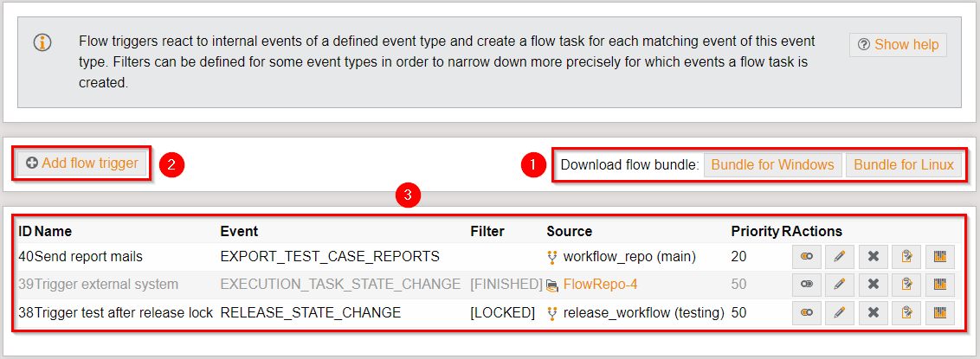Enable the 'Trigger external system' trigger
Screen dimensions: 980x359
[806, 284]
